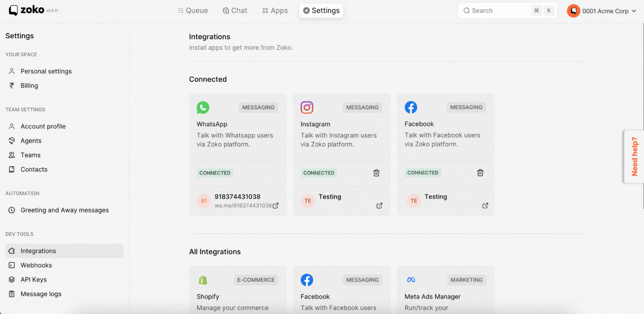Viewport: 644px width, 314px height.
Task: Click the Instagram logo icon
Action: point(307,107)
